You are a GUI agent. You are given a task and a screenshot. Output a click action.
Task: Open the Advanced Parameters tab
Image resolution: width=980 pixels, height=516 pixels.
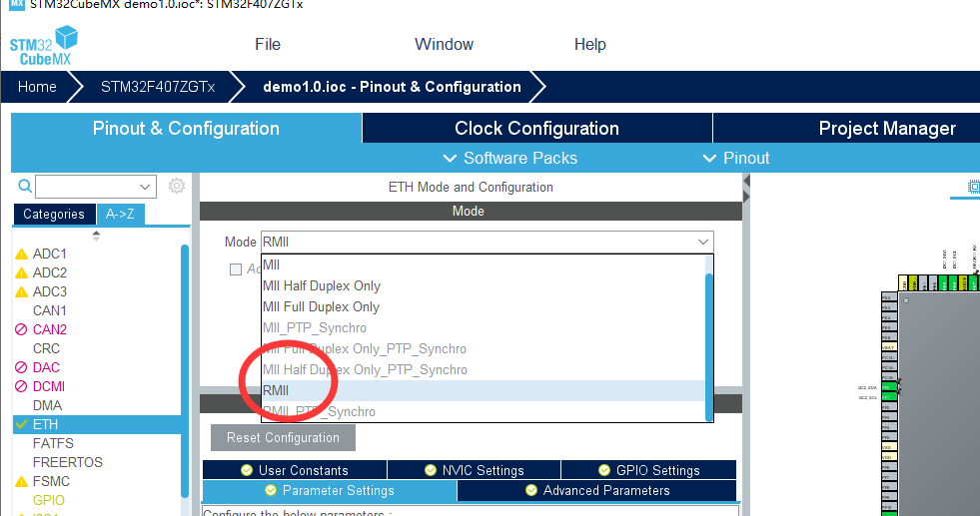coord(596,490)
